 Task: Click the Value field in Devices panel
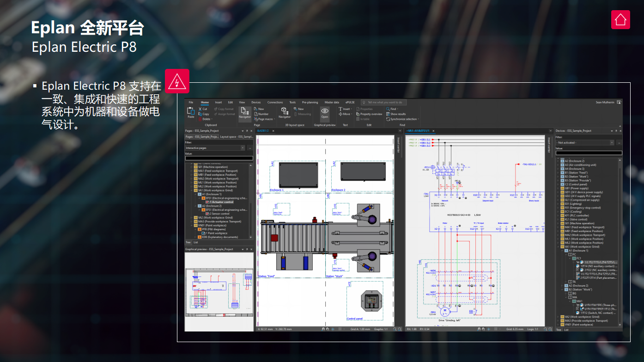coord(589,153)
